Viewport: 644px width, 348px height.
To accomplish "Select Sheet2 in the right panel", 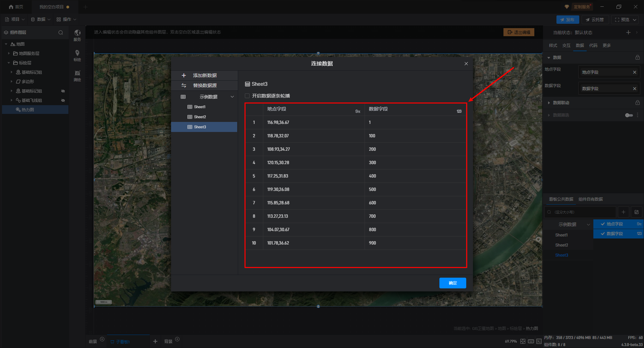I will tap(561, 245).
